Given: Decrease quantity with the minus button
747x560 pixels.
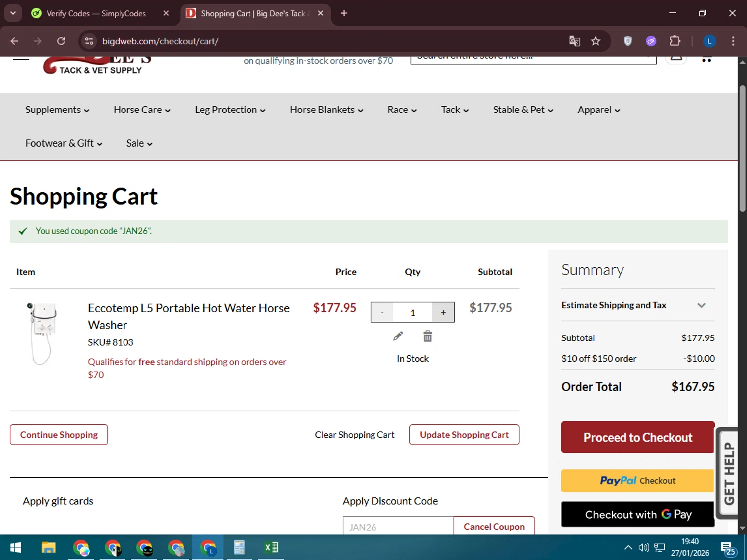Looking at the screenshot, I should click(382, 312).
